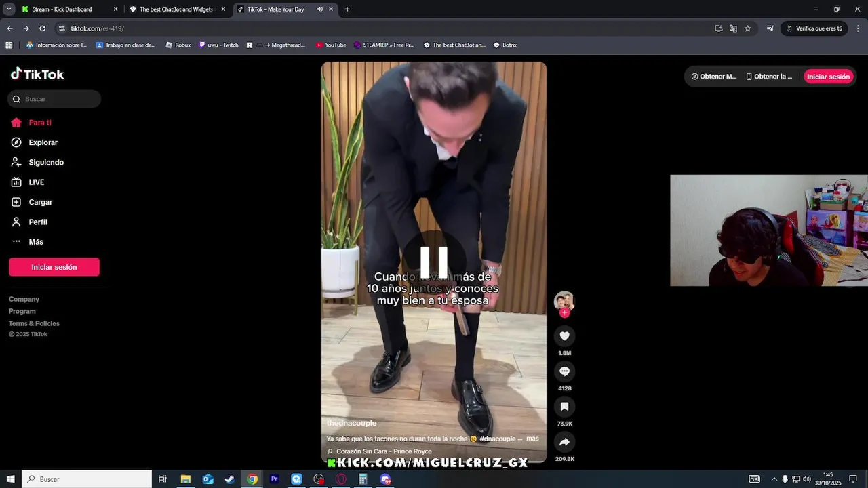Screen dimensions: 868x488
Task: Expand the caption with the más link
Action: 532,439
